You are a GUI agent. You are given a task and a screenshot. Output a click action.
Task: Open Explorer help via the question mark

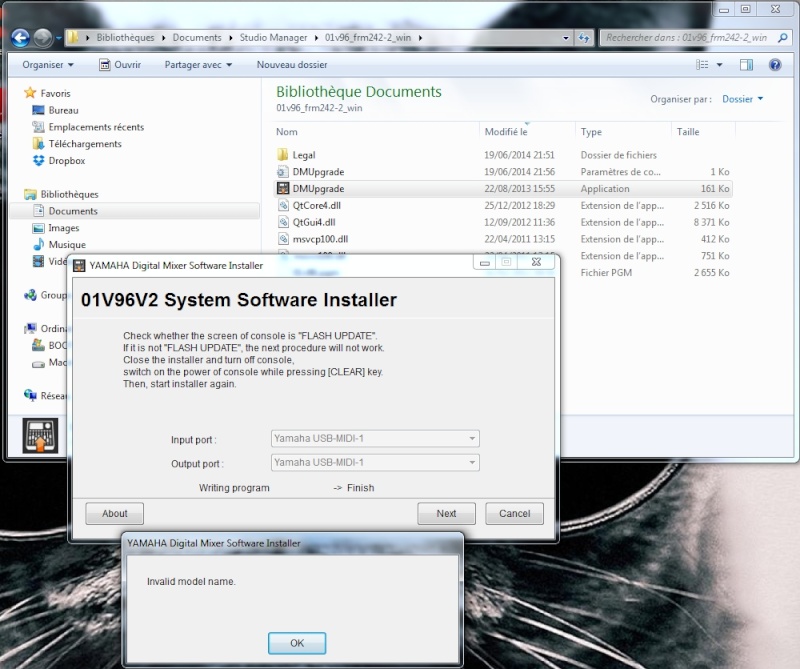[x=775, y=65]
